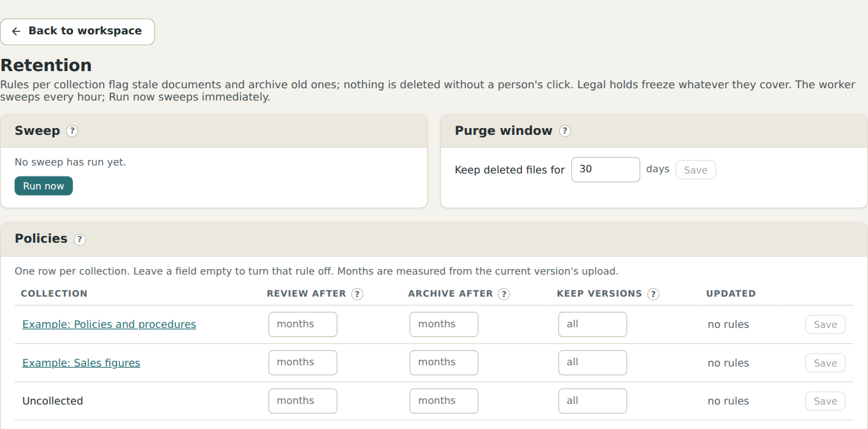Show help for Review After column
Viewport: 868px width, 429px height.
coord(357,294)
